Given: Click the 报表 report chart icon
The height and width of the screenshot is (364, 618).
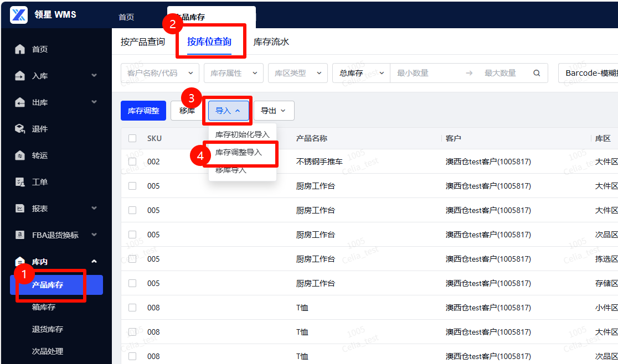Looking at the screenshot, I should tap(20, 208).
